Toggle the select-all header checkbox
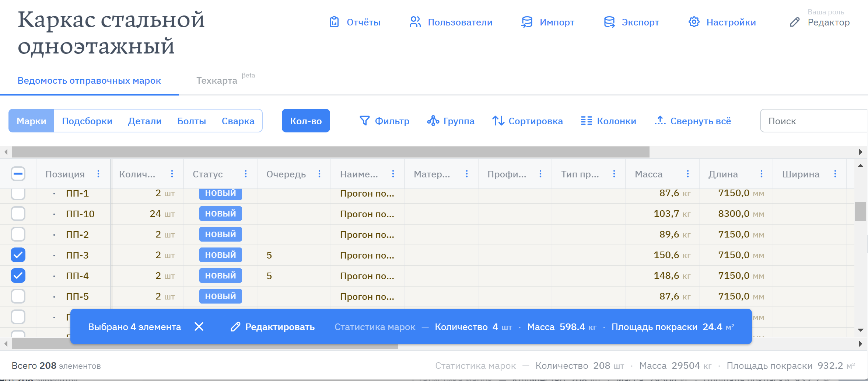The width and height of the screenshot is (868, 381). pyautogui.click(x=18, y=174)
